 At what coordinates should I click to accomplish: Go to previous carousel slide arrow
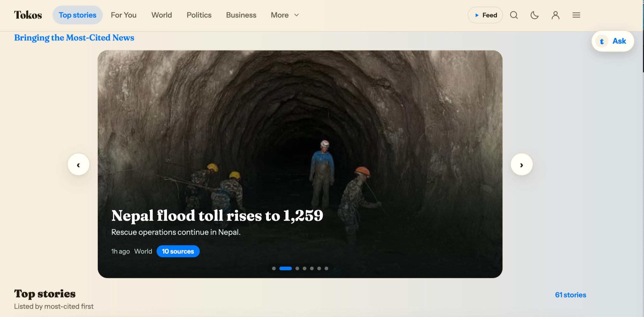[x=79, y=164]
